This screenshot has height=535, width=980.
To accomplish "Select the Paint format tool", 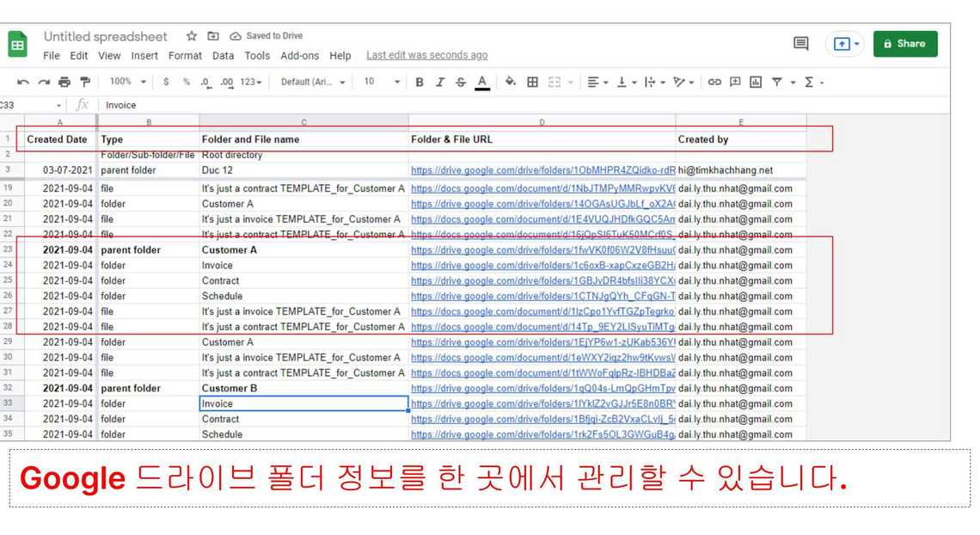I will click(x=84, y=82).
